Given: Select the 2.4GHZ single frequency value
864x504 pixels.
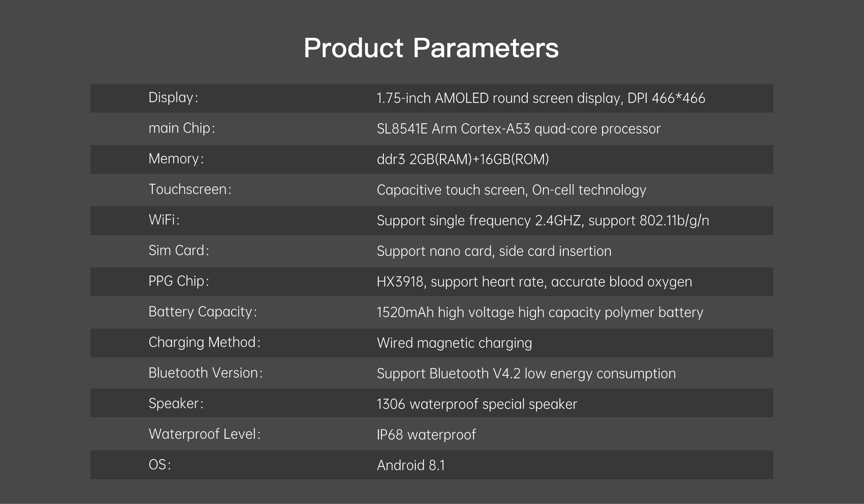Looking at the screenshot, I should 543,220.
